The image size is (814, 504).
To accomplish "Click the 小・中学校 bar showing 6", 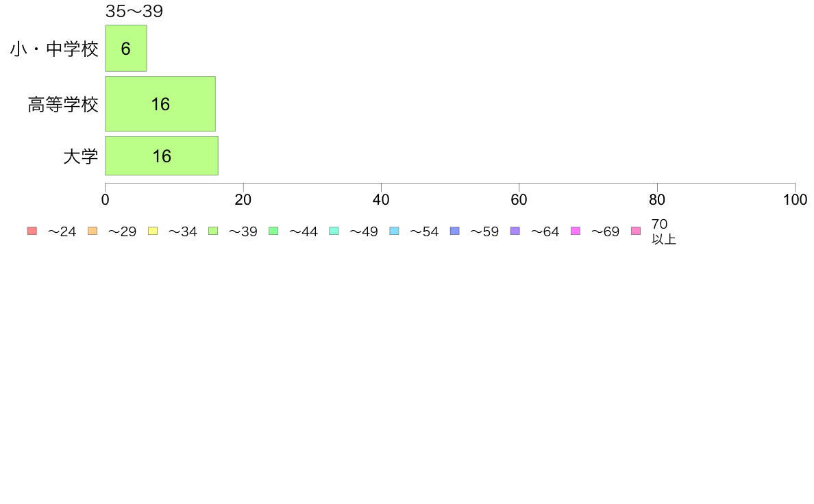I will [126, 48].
